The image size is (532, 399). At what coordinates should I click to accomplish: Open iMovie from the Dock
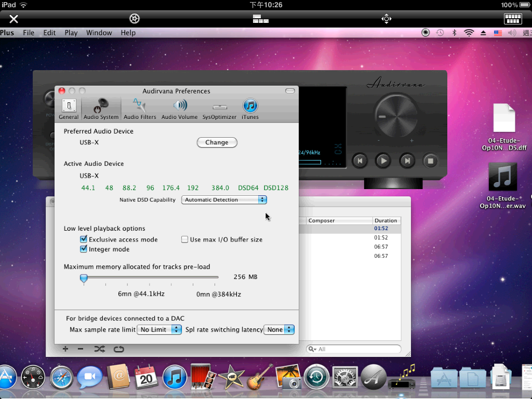[x=231, y=377]
